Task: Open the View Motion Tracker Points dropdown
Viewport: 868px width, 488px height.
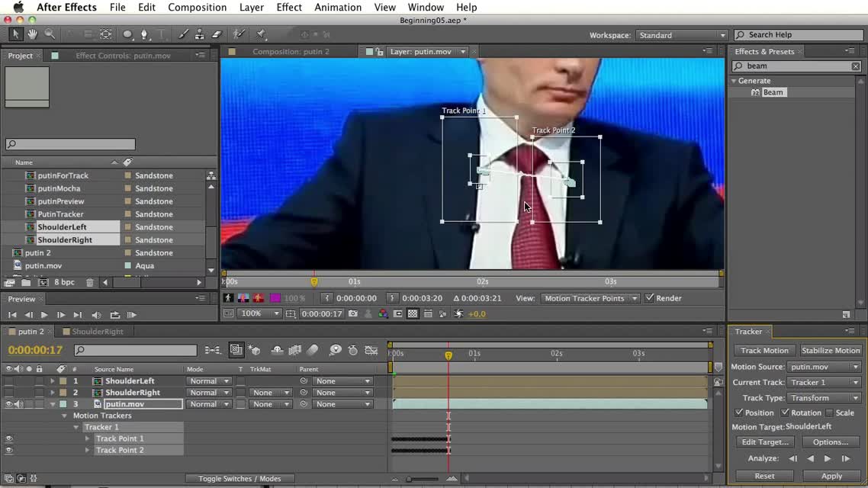Action: tap(590, 298)
